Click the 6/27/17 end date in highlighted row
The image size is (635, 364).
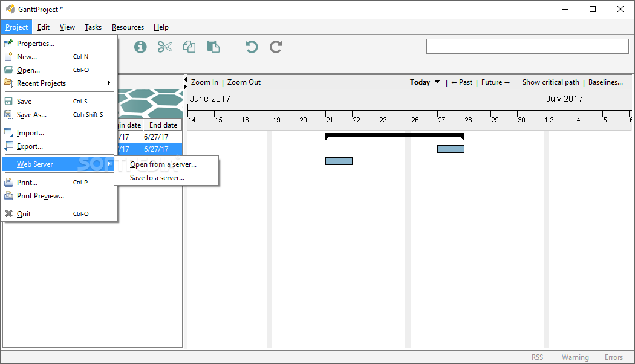coord(156,149)
